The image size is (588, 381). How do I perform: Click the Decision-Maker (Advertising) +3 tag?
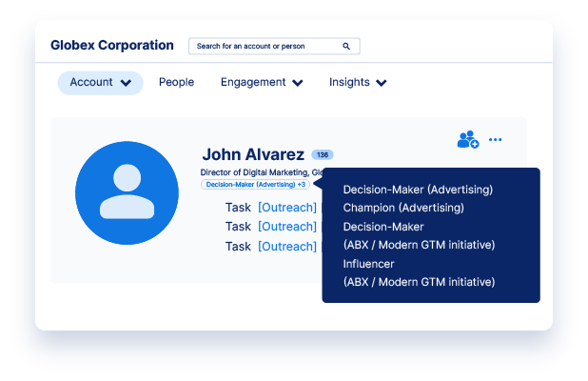(255, 184)
